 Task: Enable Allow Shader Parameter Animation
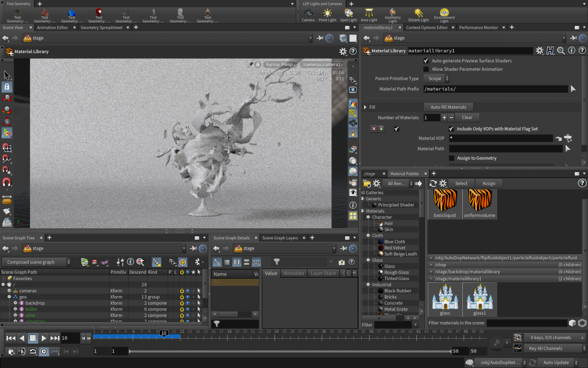tap(426, 69)
